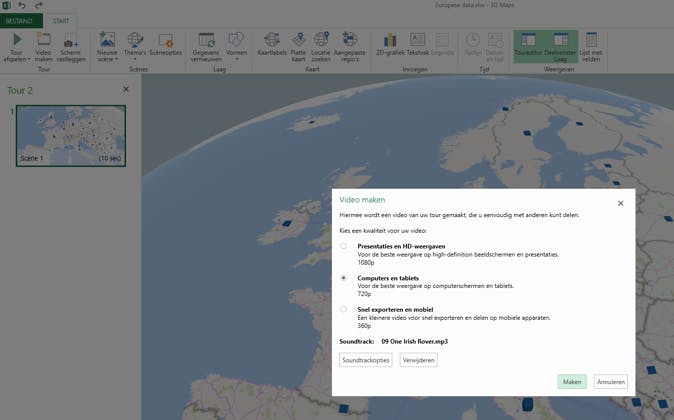The width and height of the screenshot is (674, 420).
Task: Close the Tour 2 editor pane
Action: 126,89
